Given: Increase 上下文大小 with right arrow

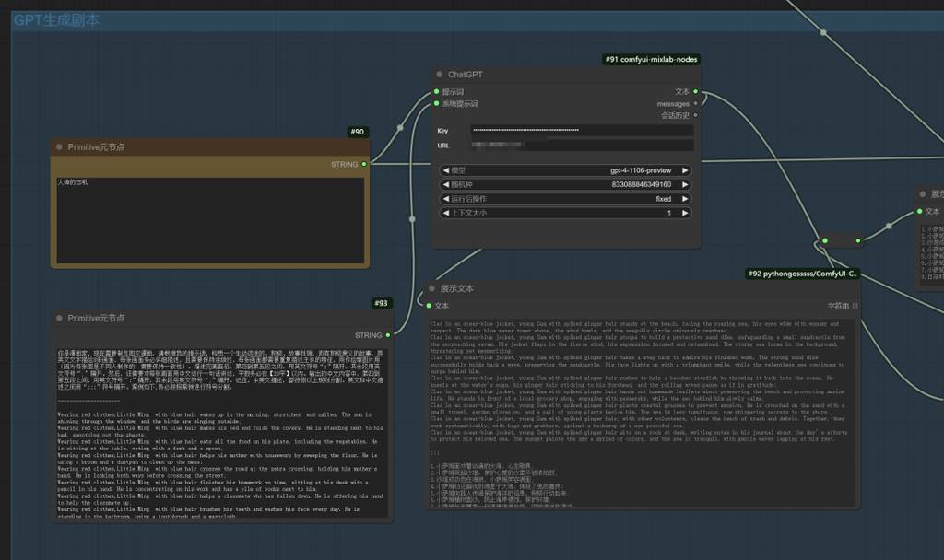Looking at the screenshot, I should click(685, 213).
